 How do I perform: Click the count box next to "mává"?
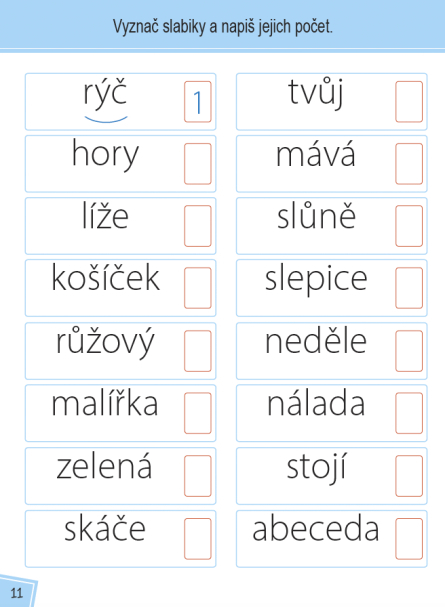pos(409,164)
